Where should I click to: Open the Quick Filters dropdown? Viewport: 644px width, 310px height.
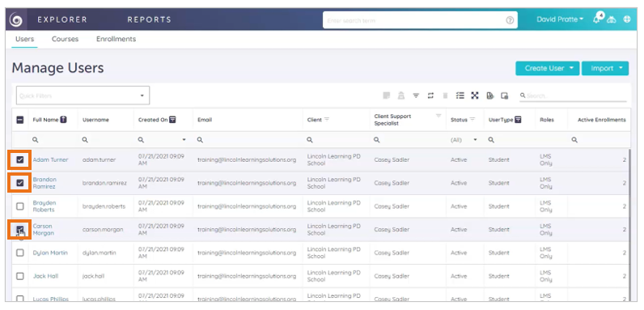[x=83, y=96]
